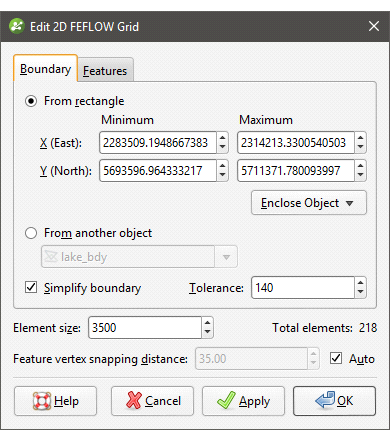Decrease Y (North) minimum with down arrow

(x=222, y=176)
